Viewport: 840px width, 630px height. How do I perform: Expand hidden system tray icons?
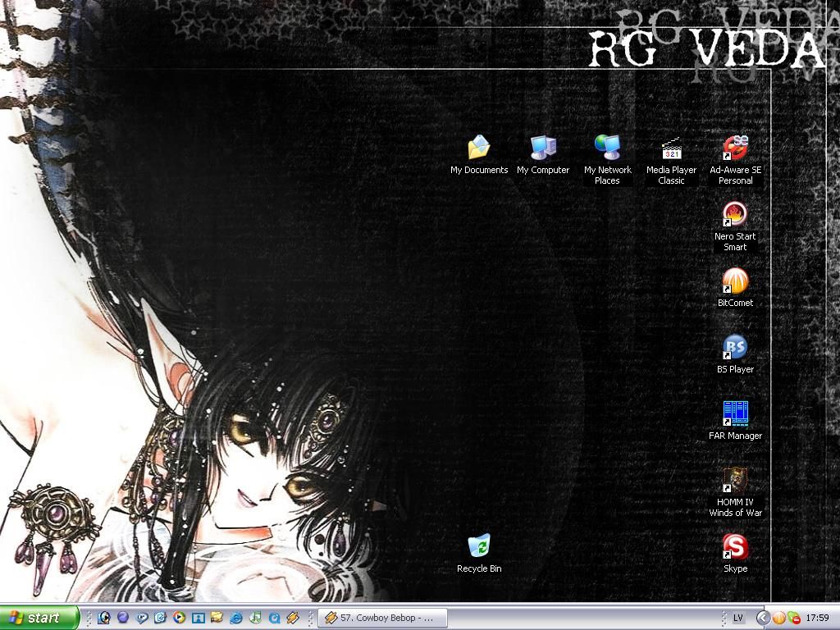point(763,618)
